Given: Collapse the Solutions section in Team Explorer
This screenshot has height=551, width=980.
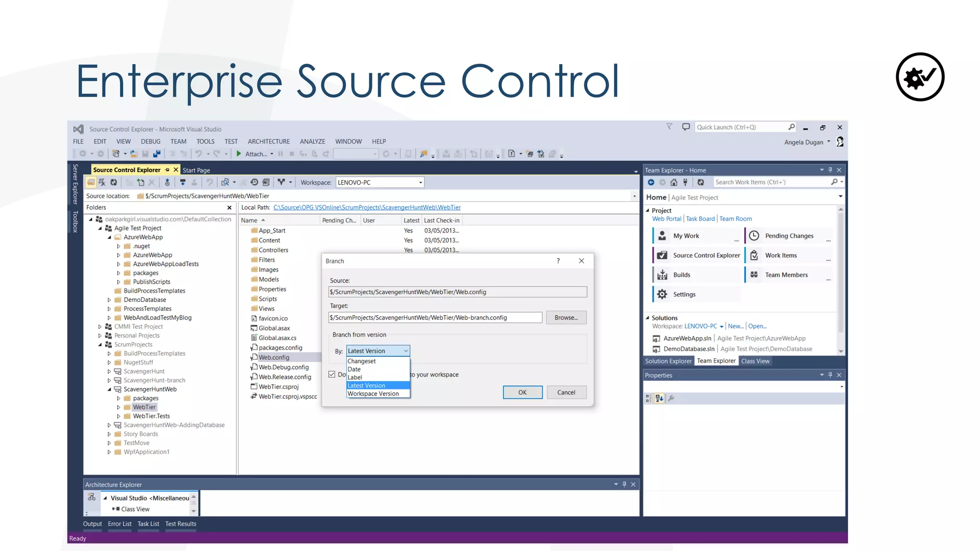Looking at the screenshot, I should (648, 318).
